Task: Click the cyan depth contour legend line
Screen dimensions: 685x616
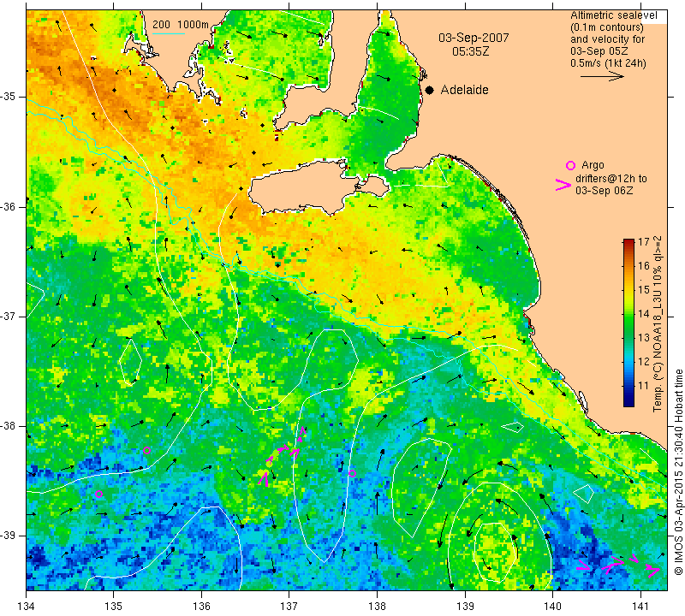Action: click(x=169, y=33)
